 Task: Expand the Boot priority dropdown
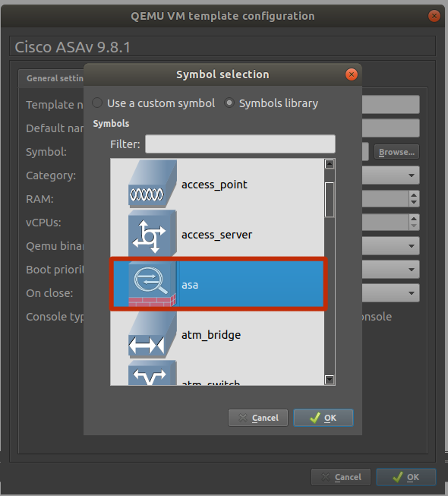(390, 270)
